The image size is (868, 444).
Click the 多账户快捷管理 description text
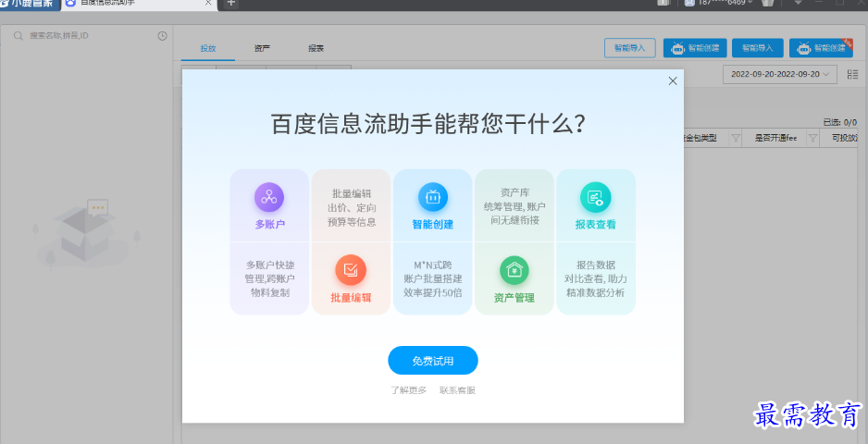click(269, 278)
